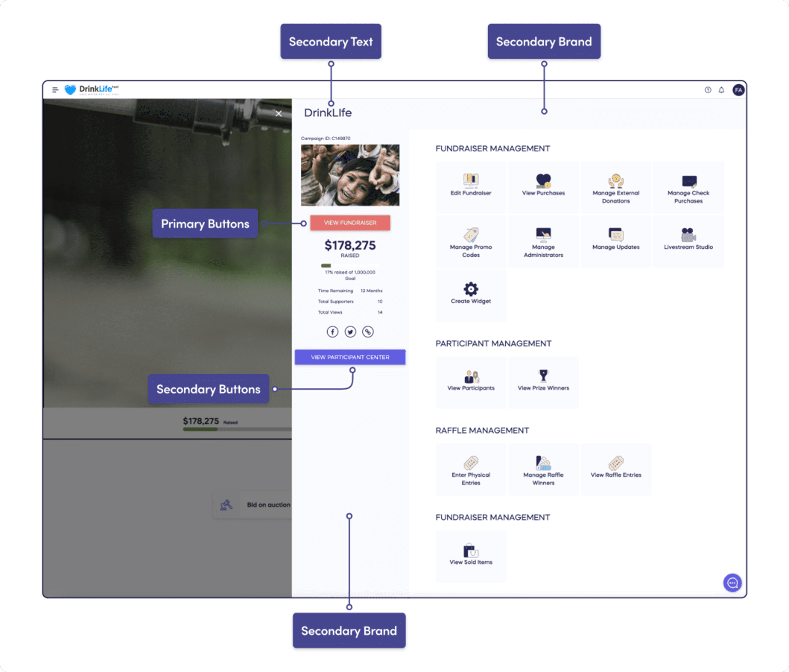Image resolution: width=789 pixels, height=672 pixels.
Task: Share fundraiser via Facebook icon
Action: coord(332,332)
